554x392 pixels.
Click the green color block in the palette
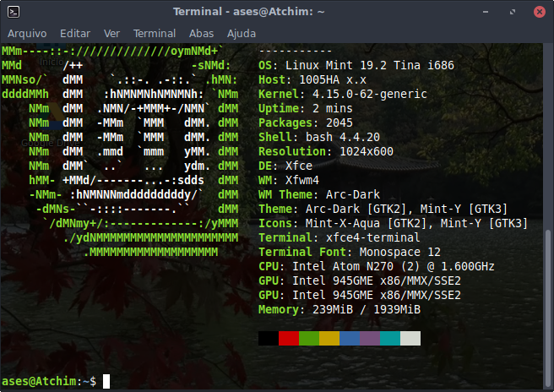coord(309,338)
